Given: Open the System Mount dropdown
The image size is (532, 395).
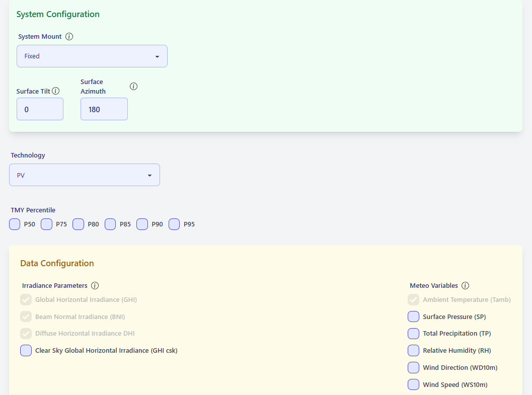Looking at the screenshot, I should pos(92,56).
